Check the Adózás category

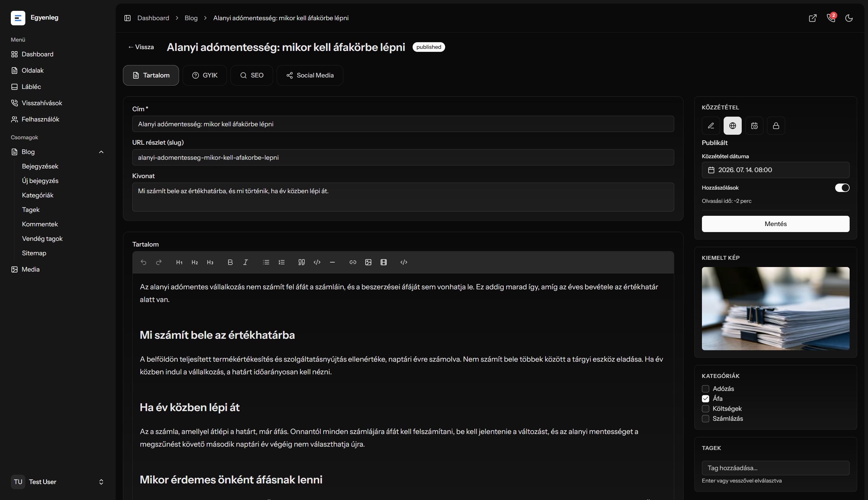(706, 389)
